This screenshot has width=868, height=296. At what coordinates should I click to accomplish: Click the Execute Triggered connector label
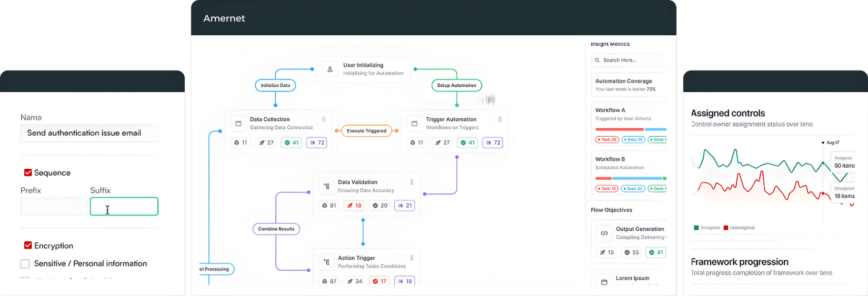click(x=366, y=131)
